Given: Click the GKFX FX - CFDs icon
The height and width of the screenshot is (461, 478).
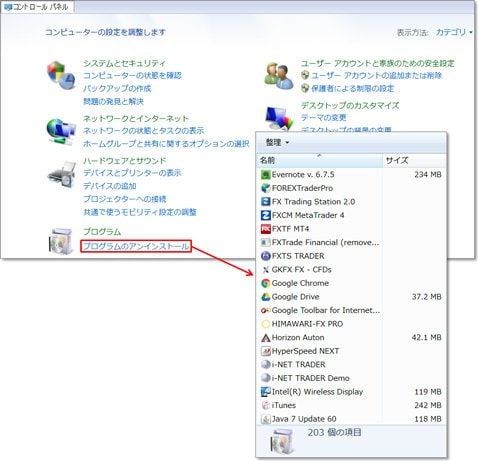Looking at the screenshot, I should point(266,270).
